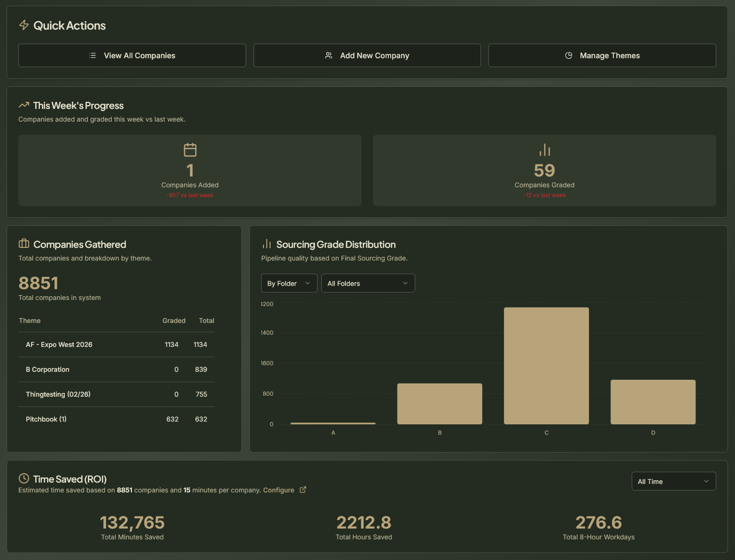Open the All Time dropdown
This screenshot has width=735, height=560.
pos(673,481)
